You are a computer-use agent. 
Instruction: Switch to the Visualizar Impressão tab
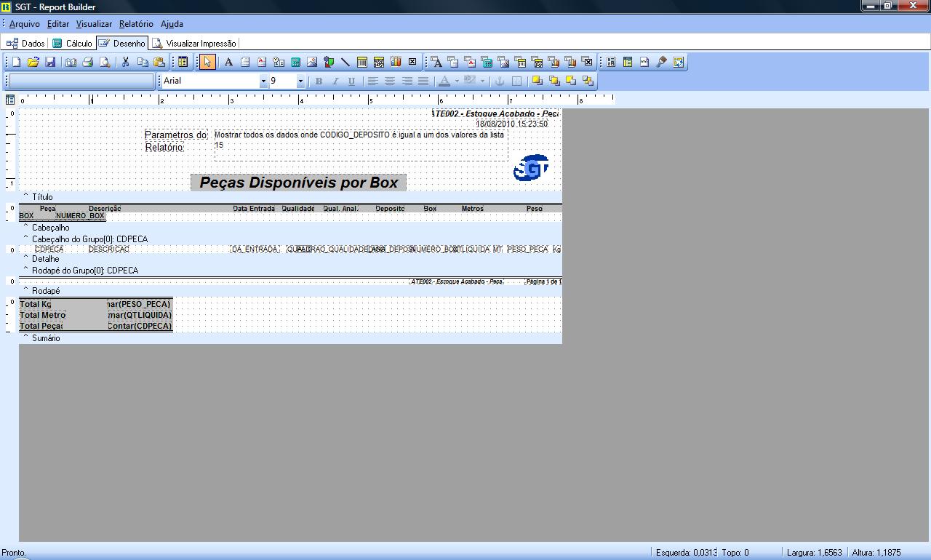[x=194, y=44]
